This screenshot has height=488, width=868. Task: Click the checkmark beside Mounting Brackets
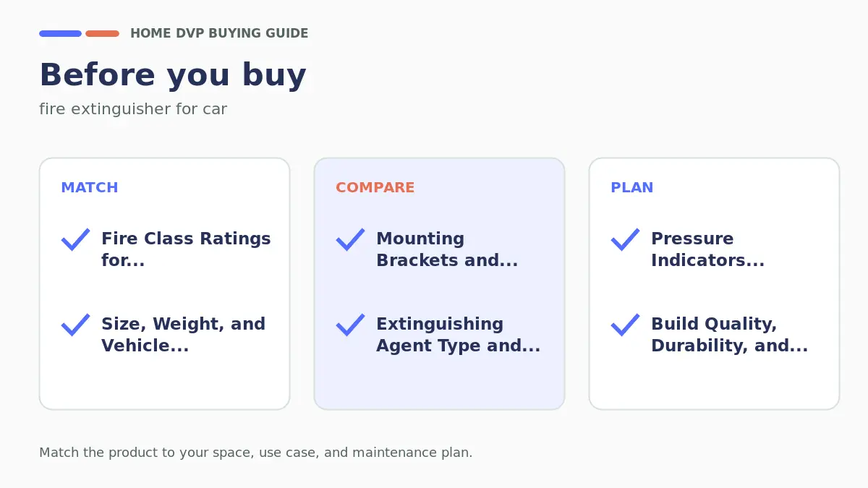pos(350,239)
